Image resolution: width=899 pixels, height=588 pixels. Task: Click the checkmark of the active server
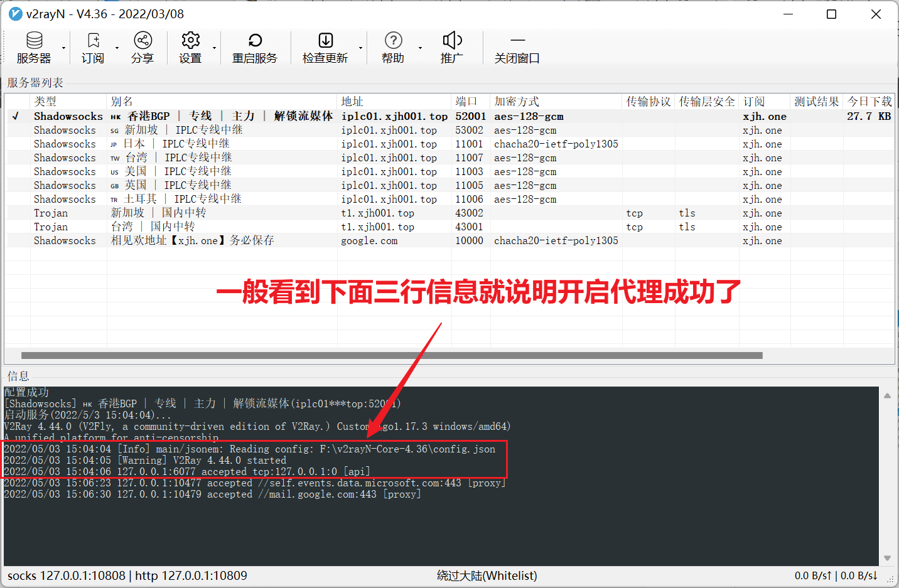16,116
